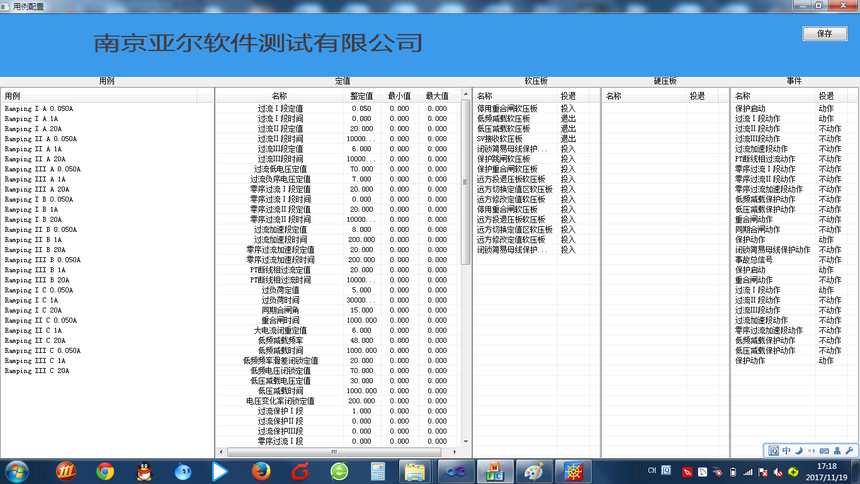860x484 pixels.
Task: Open Google Chrome from the taskbar
Action: click(105, 470)
